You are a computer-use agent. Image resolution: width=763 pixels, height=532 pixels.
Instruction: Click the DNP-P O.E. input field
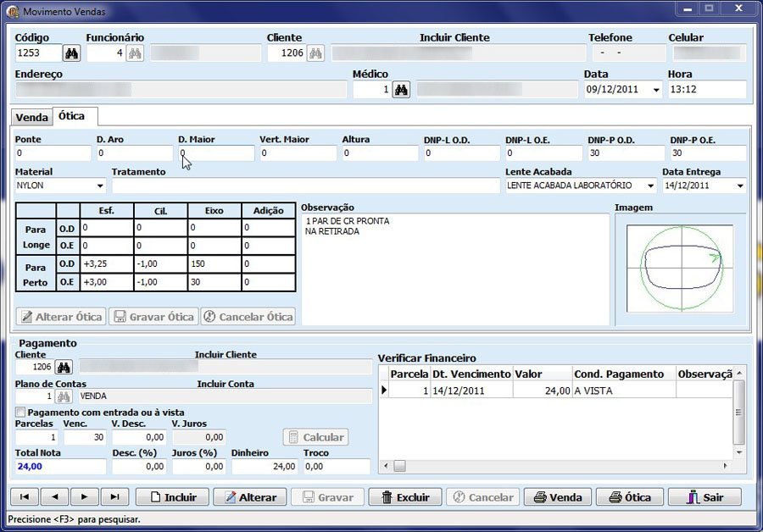pyautogui.click(x=708, y=153)
